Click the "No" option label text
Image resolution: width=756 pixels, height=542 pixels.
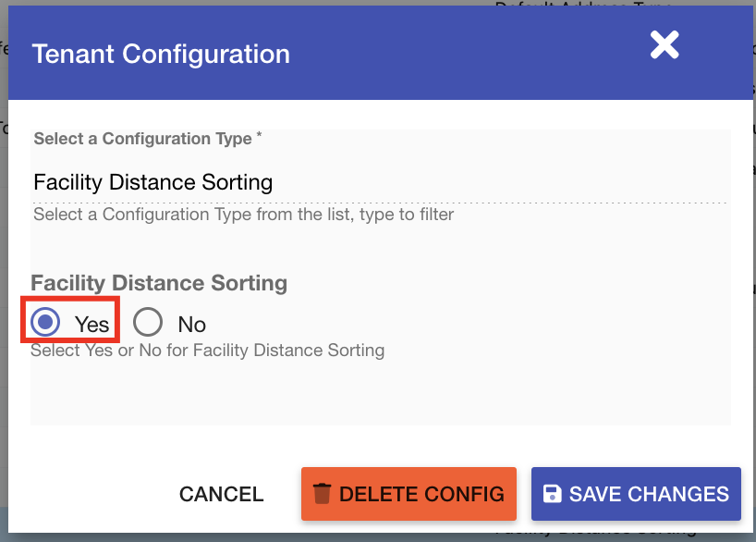click(192, 325)
